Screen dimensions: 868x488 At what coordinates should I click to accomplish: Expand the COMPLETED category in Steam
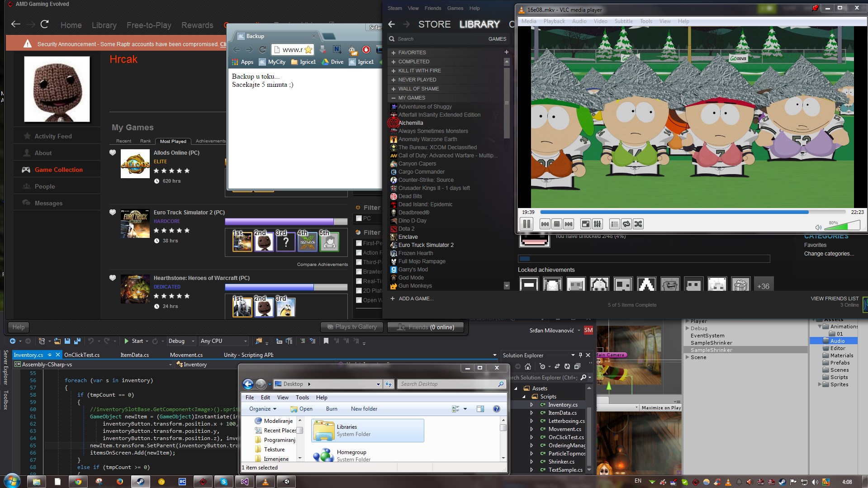394,62
